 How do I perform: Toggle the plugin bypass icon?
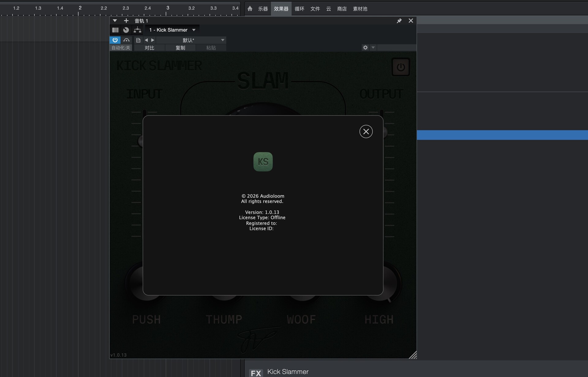[x=126, y=40]
